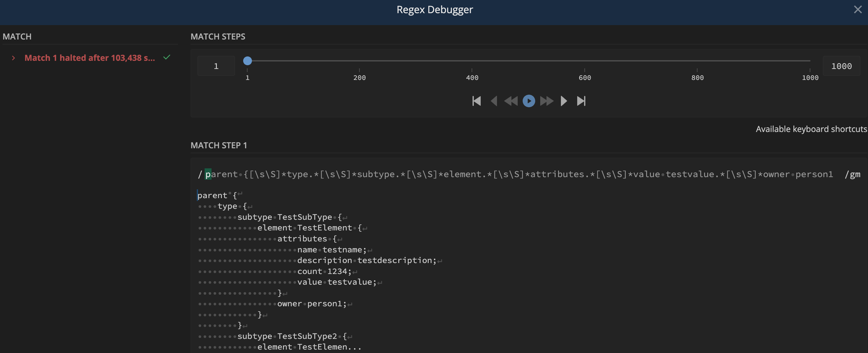
Task: Click the /gm flags at pattern end
Action: (x=853, y=174)
